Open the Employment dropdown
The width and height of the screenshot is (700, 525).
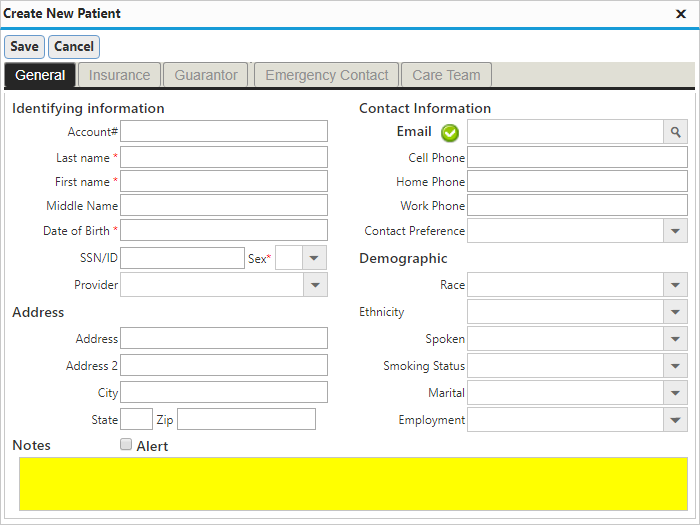(675, 420)
